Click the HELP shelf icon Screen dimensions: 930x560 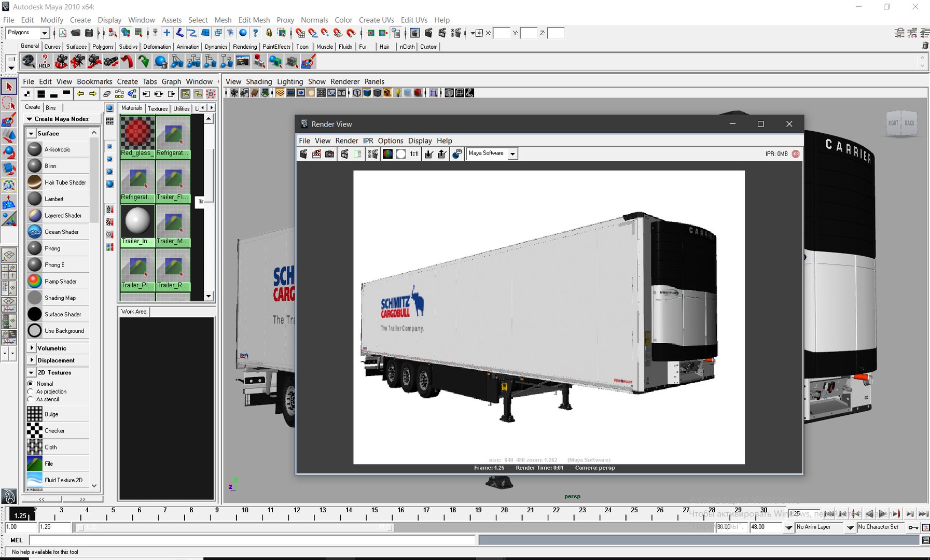[45, 61]
